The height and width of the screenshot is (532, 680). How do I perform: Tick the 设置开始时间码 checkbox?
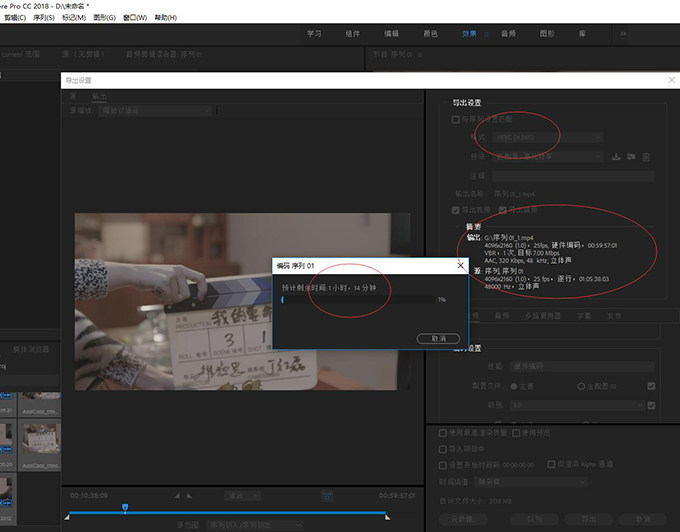click(x=443, y=465)
